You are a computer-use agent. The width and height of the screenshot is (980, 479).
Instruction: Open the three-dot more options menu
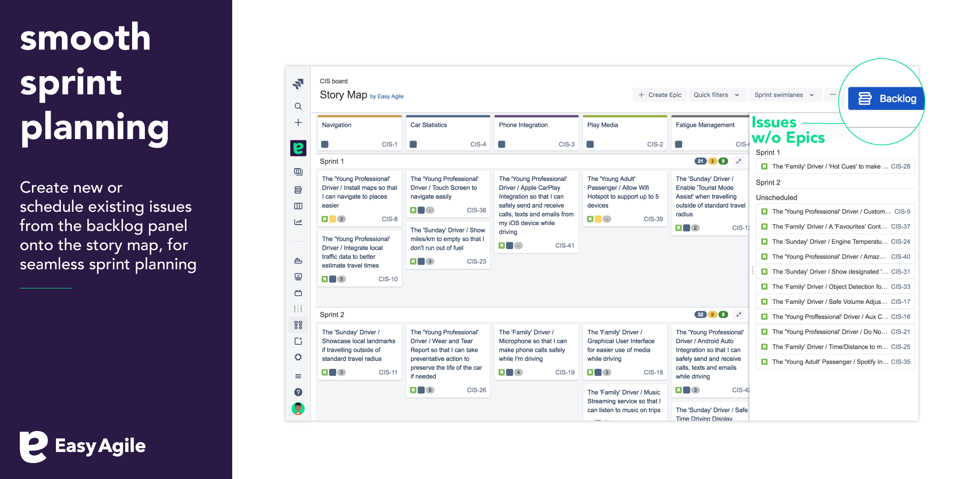tap(832, 95)
